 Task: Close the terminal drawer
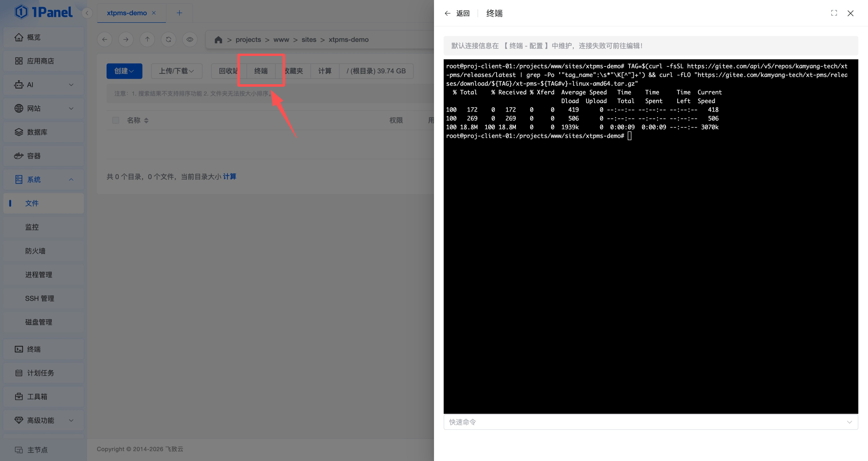(x=850, y=13)
